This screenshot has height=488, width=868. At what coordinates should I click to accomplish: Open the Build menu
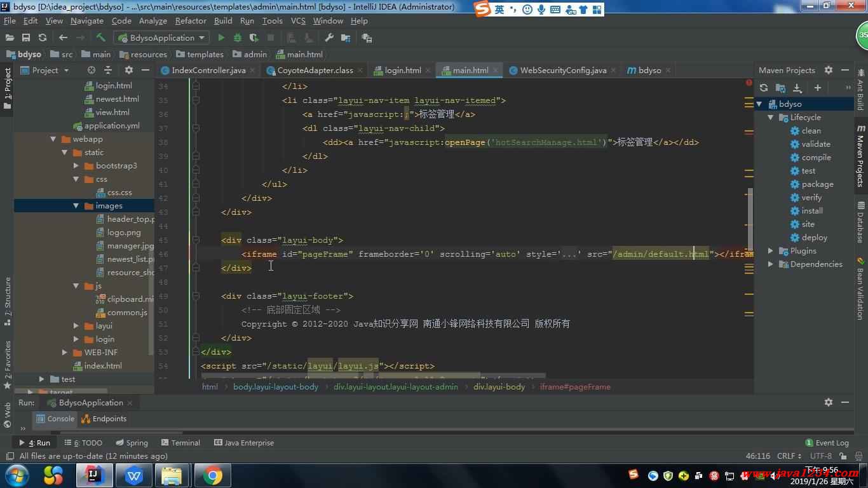pyautogui.click(x=223, y=20)
